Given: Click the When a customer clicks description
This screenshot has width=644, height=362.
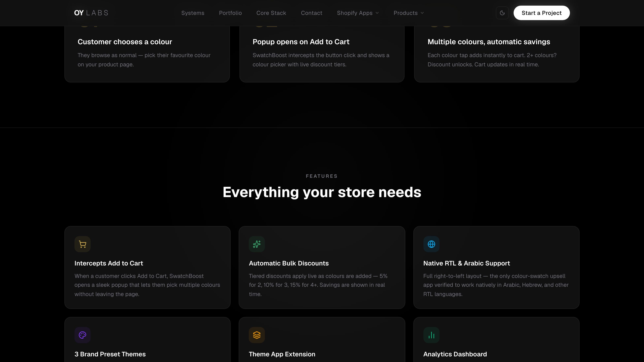Looking at the screenshot, I should pos(147,285).
